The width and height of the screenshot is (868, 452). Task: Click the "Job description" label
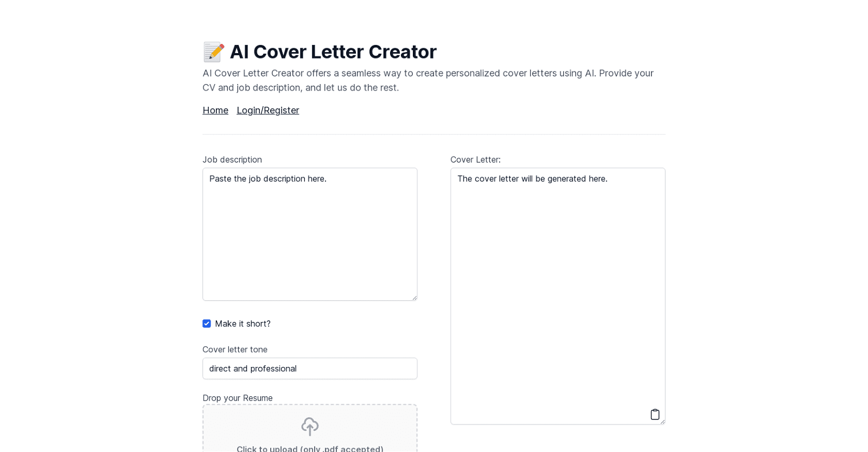[x=232, y=159]
